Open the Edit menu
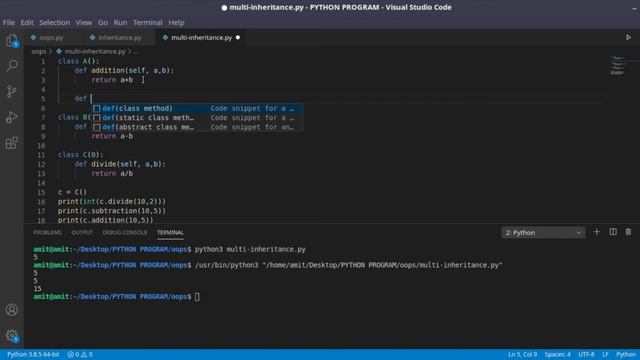 tap(27, 22)
